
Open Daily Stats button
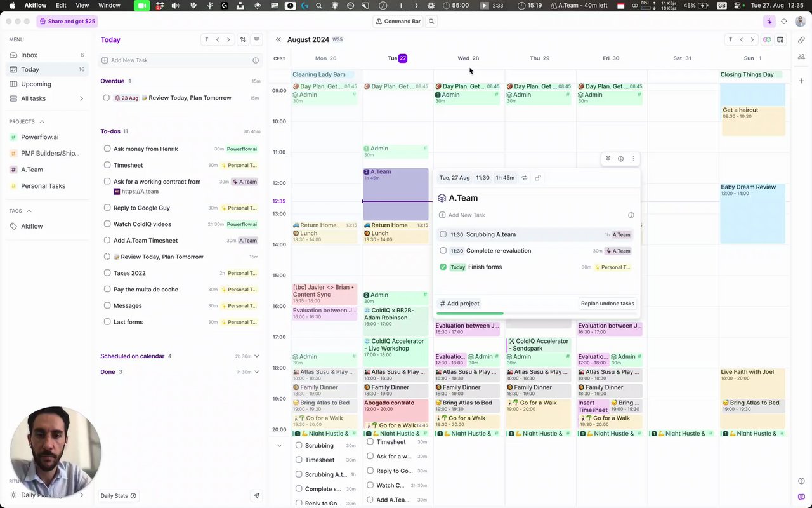[x=119, y=496]
